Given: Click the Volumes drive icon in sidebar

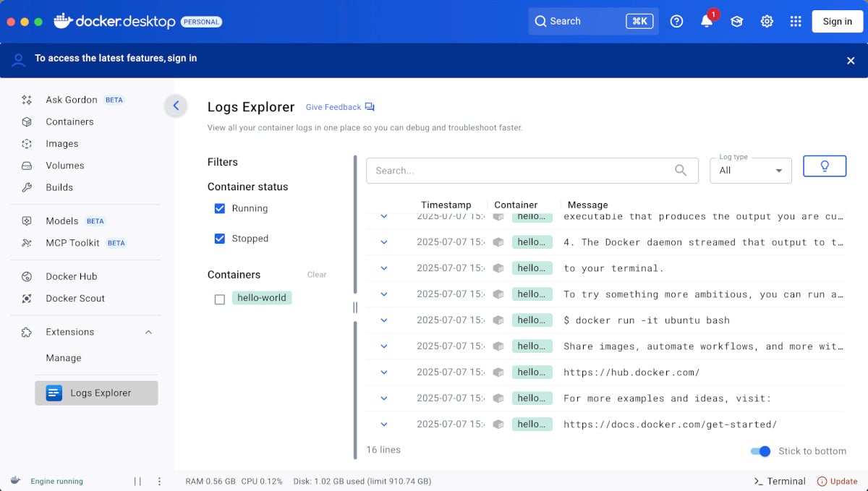Looking at the screenshot, I should [x=27, y=165].
